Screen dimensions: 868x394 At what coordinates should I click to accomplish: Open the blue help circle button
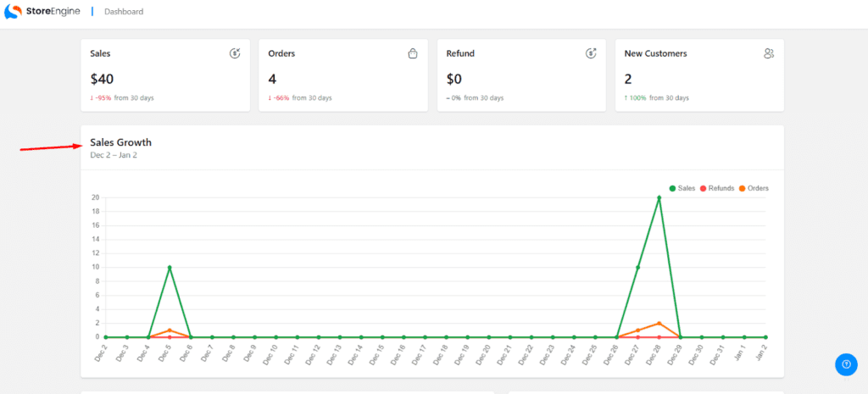pyautogui.click(x=846, y=363)
